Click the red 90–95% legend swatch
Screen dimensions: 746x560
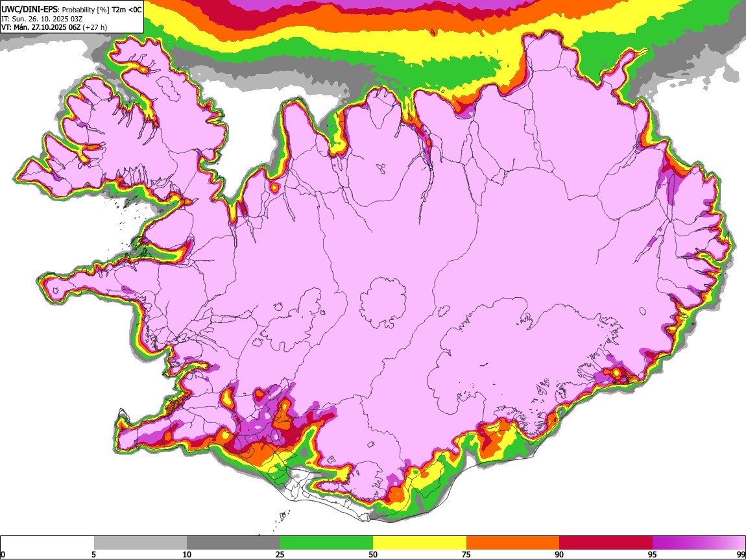point(606,543)
